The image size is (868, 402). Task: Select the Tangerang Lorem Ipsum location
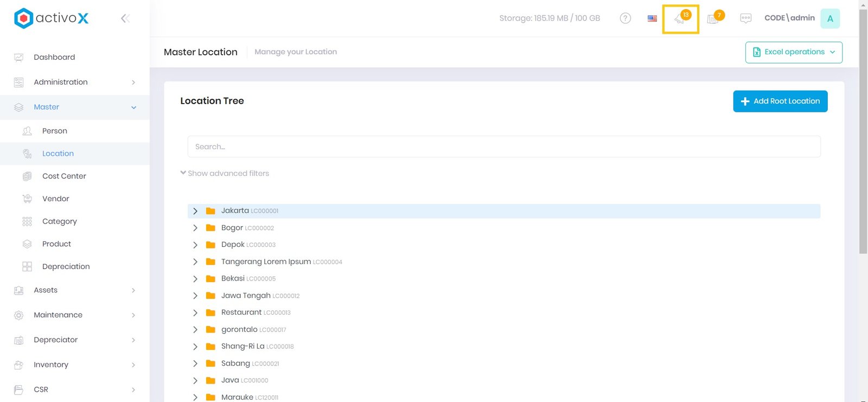click(266, 262)
